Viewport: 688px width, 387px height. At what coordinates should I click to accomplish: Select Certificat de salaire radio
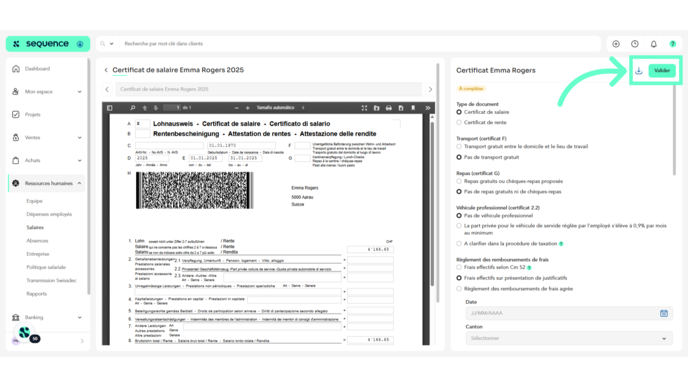click(459, 112)
